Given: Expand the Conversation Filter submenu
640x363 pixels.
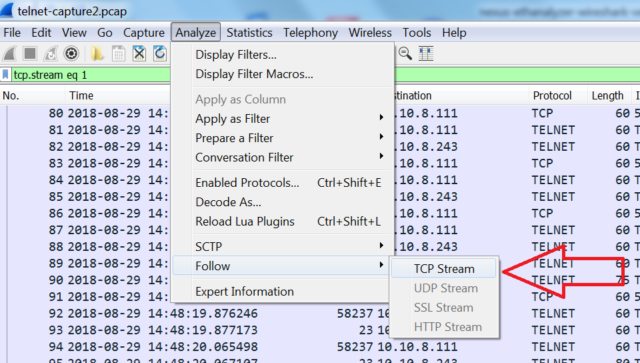Looking at the screenshot, I should 282,157.
